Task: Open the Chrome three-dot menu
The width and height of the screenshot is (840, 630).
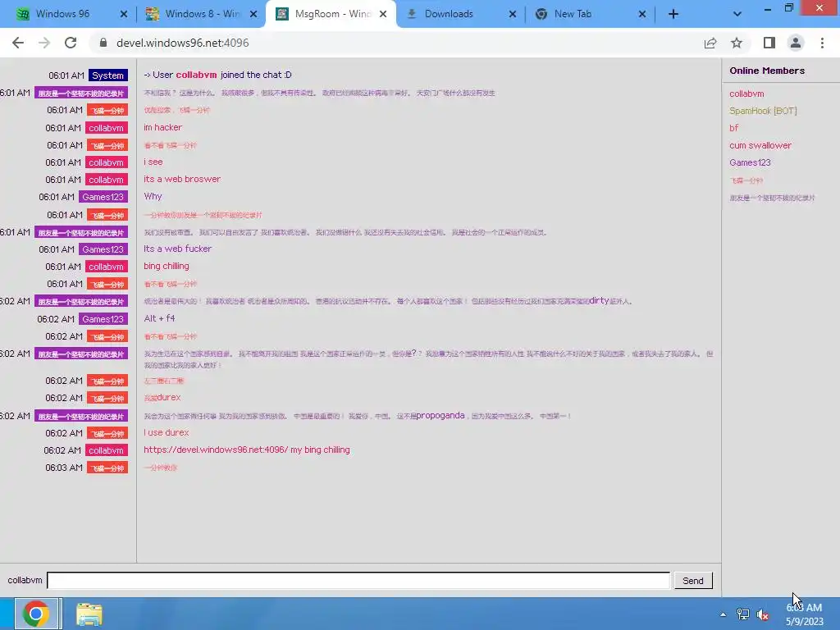Action: coord(822,43)
